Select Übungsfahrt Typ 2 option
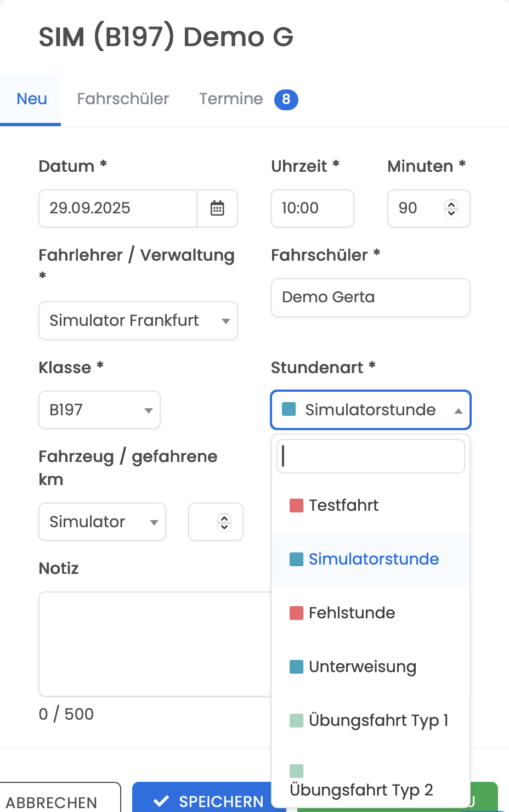Image resolution: width=509 pixels, height=812 pixels. pos(371,780)
